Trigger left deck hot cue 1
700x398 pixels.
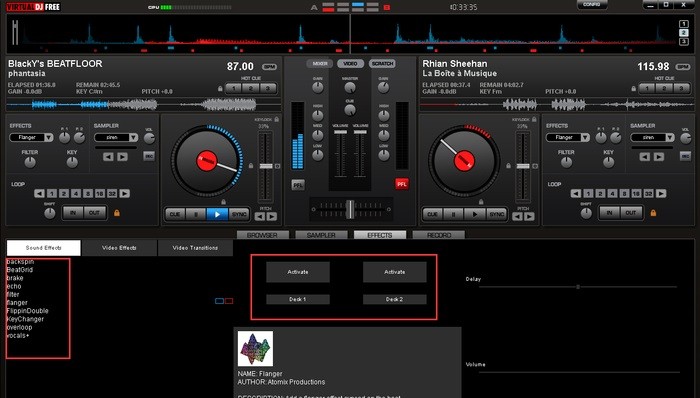pyautogui.click(x=234, y=88)
